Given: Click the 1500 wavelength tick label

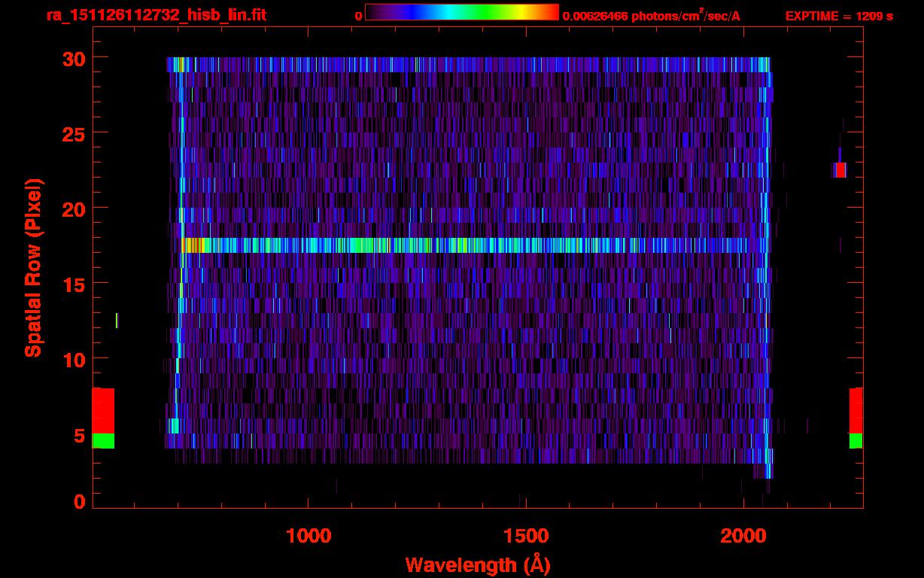Looking at the screenshot, I should pos(525,536).
